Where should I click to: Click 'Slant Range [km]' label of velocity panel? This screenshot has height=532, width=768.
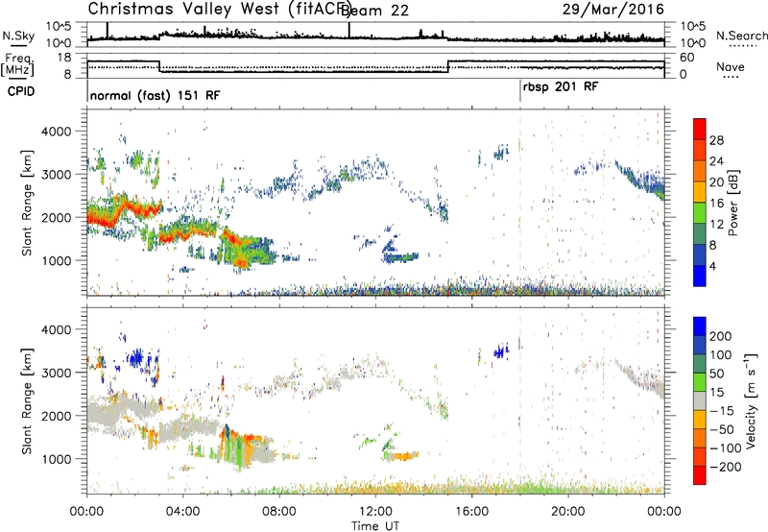27,400
